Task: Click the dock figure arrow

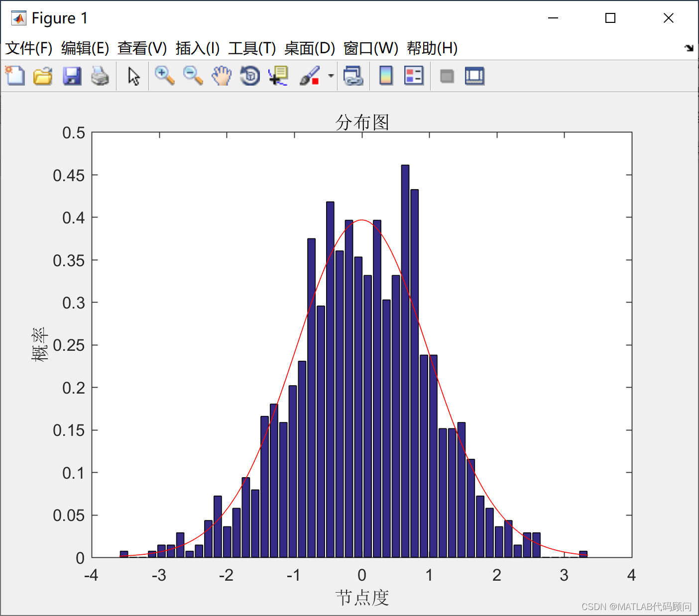Action: [x=690, y=48]
